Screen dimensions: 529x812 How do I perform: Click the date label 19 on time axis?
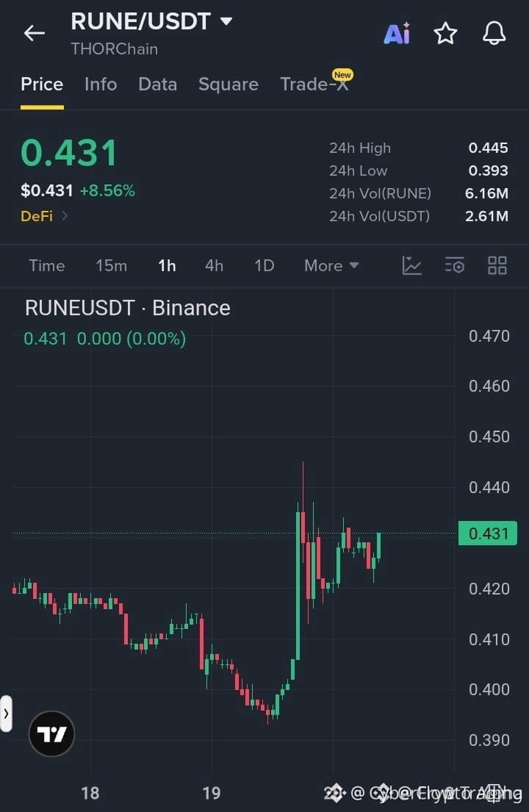[211, 793]
